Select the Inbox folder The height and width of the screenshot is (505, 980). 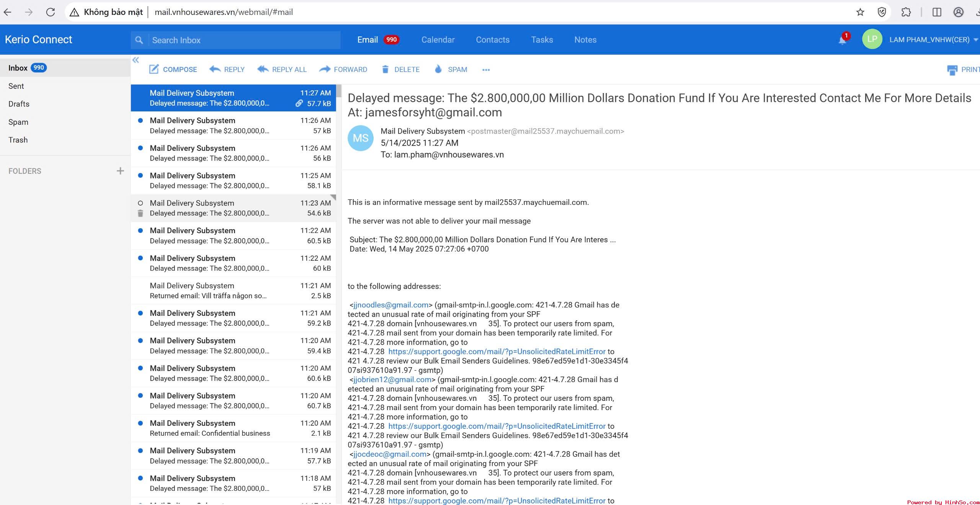click(x=65, y=68)
